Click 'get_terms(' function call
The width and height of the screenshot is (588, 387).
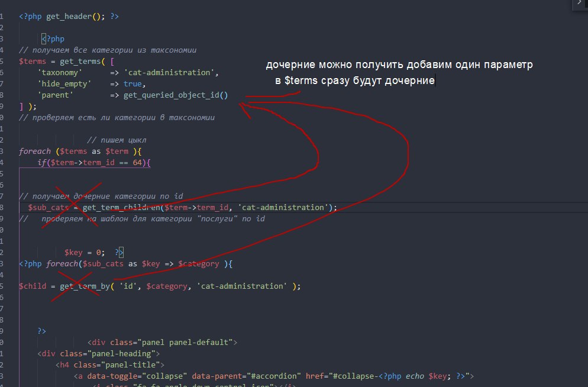[82, 61]
